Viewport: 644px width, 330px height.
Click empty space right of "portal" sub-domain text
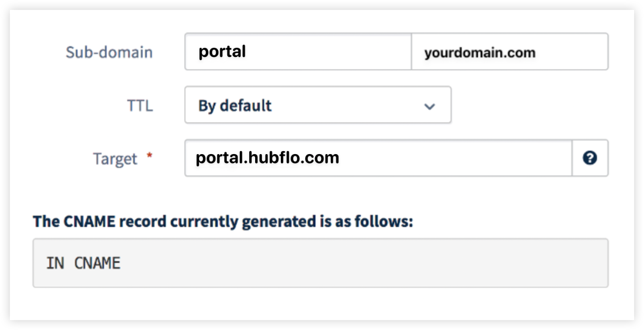pos(329,52)
